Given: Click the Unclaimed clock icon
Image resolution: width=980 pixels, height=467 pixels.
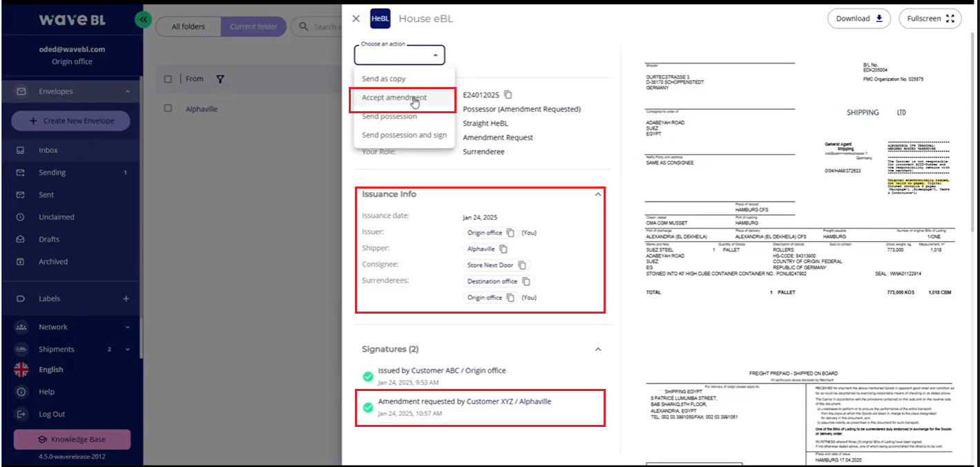Looking at the screenshot, I should [21, 217].
